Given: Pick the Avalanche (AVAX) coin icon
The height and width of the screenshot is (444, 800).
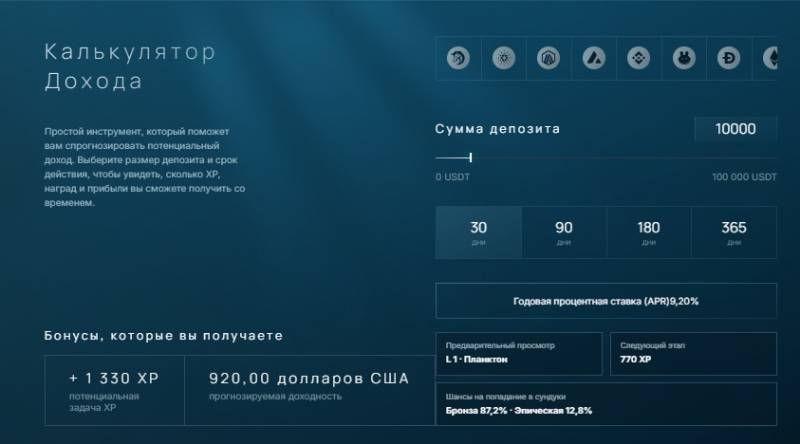Looking at the screenshot, I should coord(594,58).
